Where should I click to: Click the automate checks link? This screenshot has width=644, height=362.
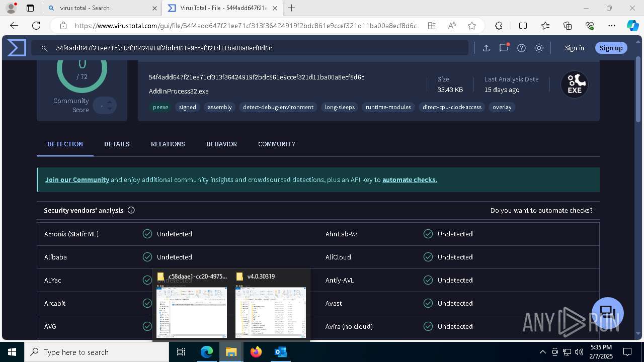[x=410, y=179]
